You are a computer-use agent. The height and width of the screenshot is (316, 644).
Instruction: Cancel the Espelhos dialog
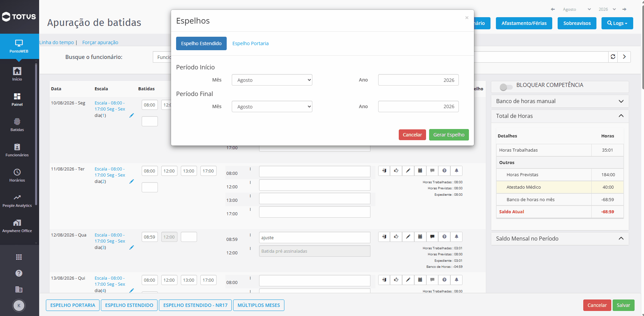(412, 135)
